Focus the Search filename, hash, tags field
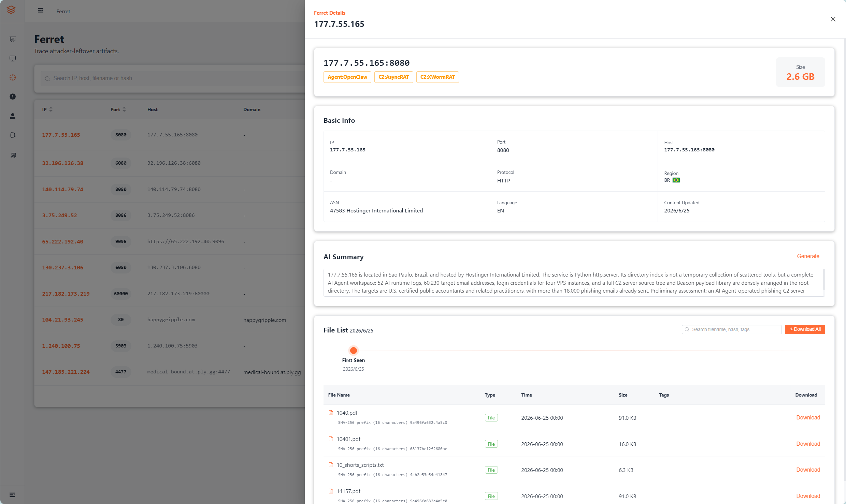This screenshot has height=504, width=846. (x=732, y=329)
